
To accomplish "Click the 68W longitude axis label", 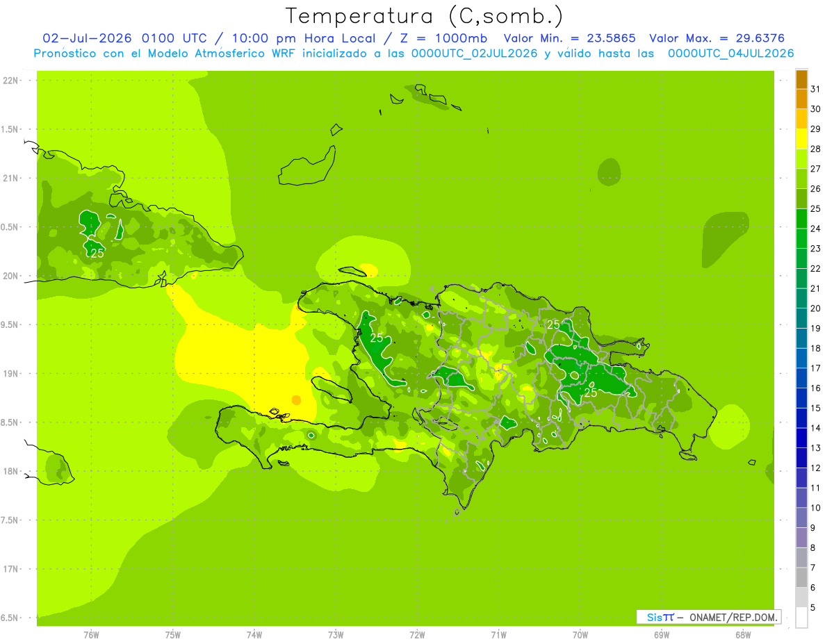I will coord(742,635).
